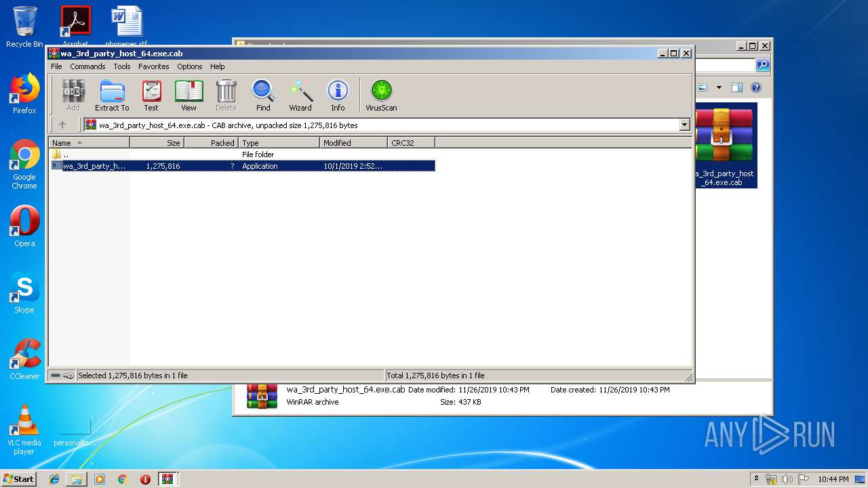Launch Google Chrome from desktop
The image size is (868, 488).
(24, 165)
